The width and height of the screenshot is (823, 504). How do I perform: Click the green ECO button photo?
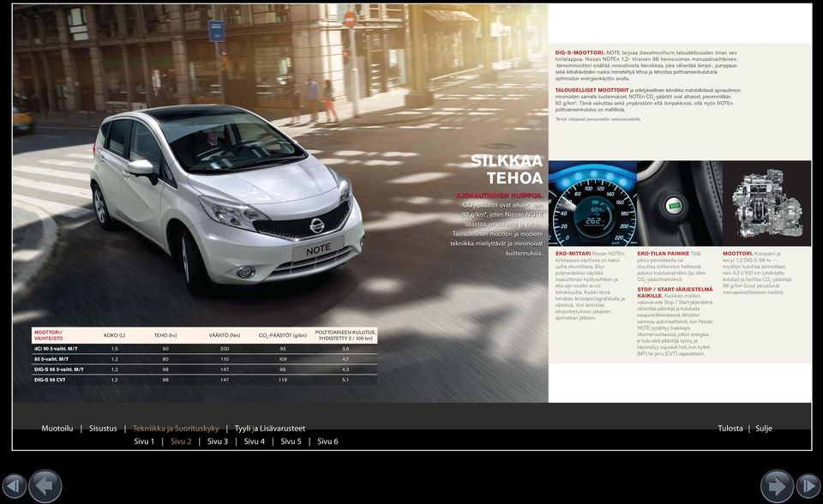[x=680, y=204]
